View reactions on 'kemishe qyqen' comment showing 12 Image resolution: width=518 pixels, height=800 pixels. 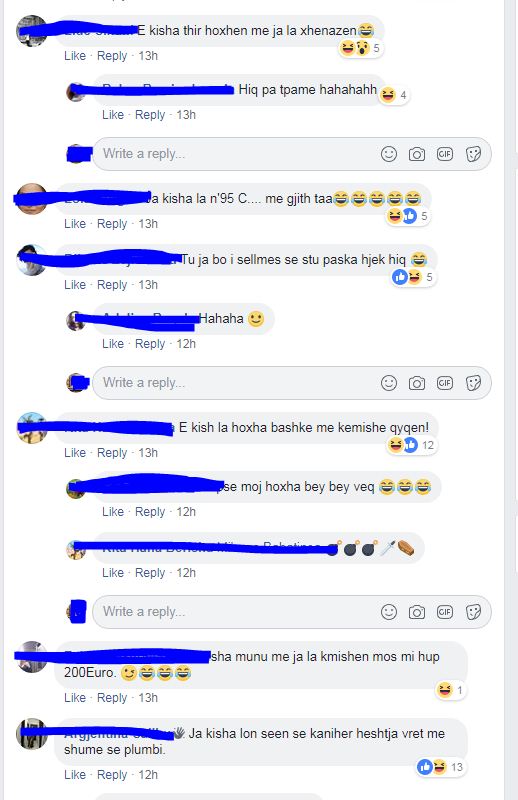coord(411,445)
